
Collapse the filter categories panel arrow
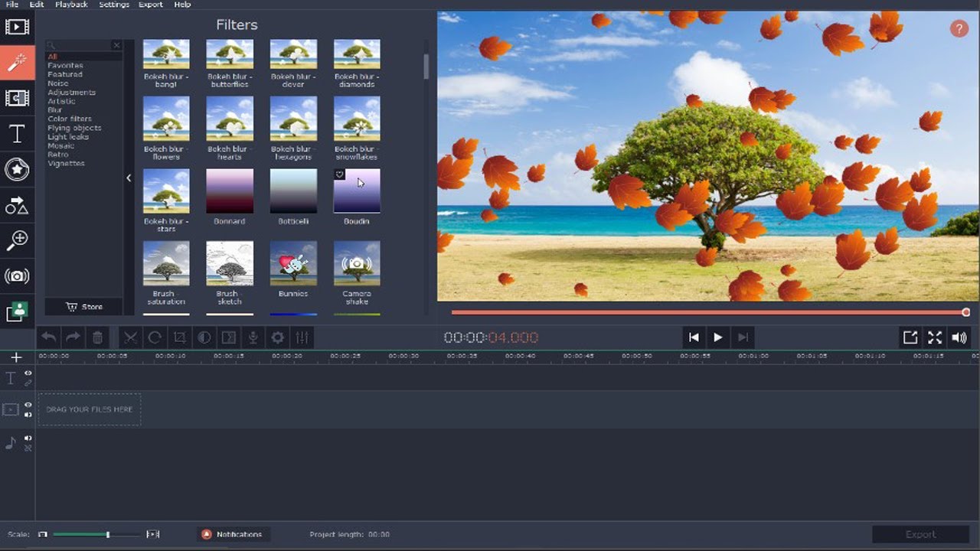click(129, 178)
